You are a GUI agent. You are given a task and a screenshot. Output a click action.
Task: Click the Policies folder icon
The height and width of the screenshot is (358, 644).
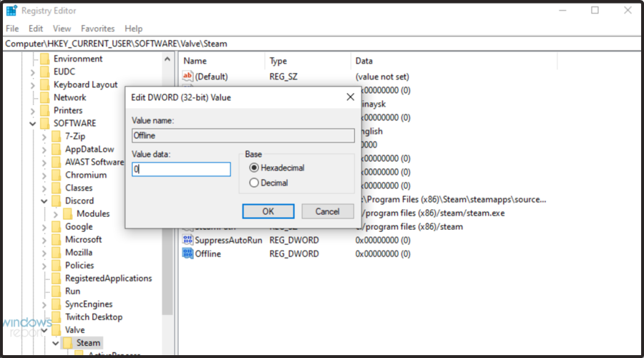click(57, 265)
